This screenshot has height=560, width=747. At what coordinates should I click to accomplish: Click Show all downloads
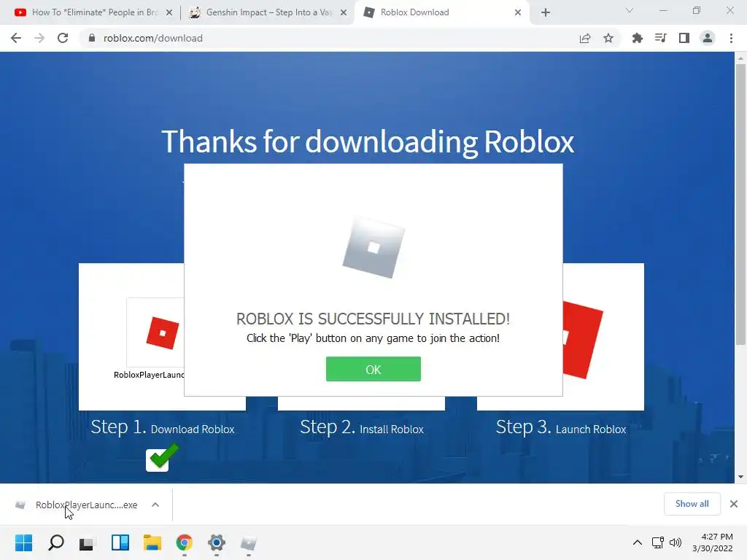(x=692, y=504)
